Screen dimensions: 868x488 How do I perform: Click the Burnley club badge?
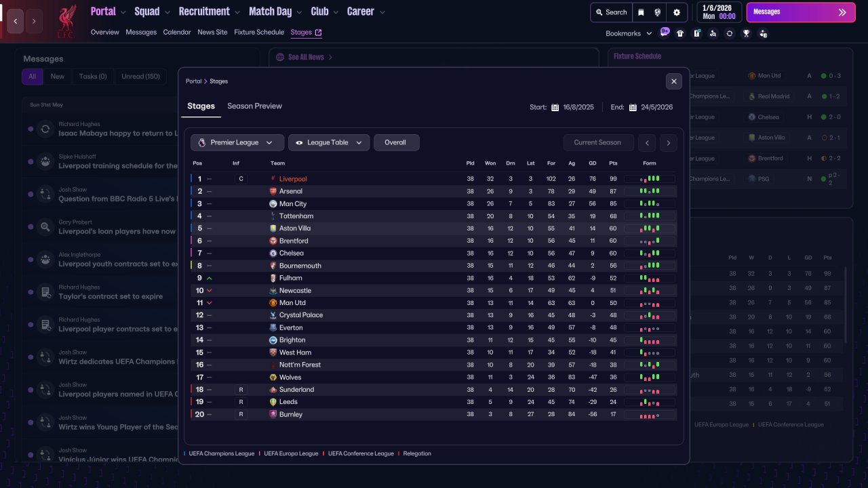click(273, 414)
